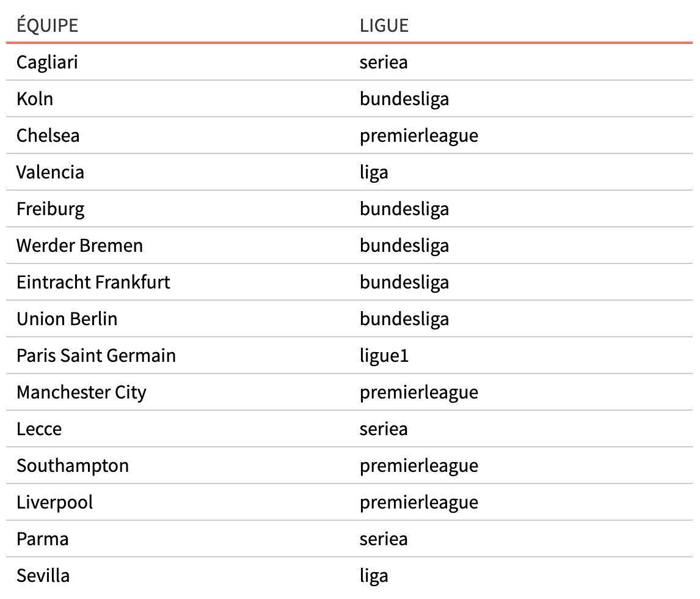Screen dimensions: 700x599
Task: Click Eintracht Frankfurt in the table
Action: 93,282
